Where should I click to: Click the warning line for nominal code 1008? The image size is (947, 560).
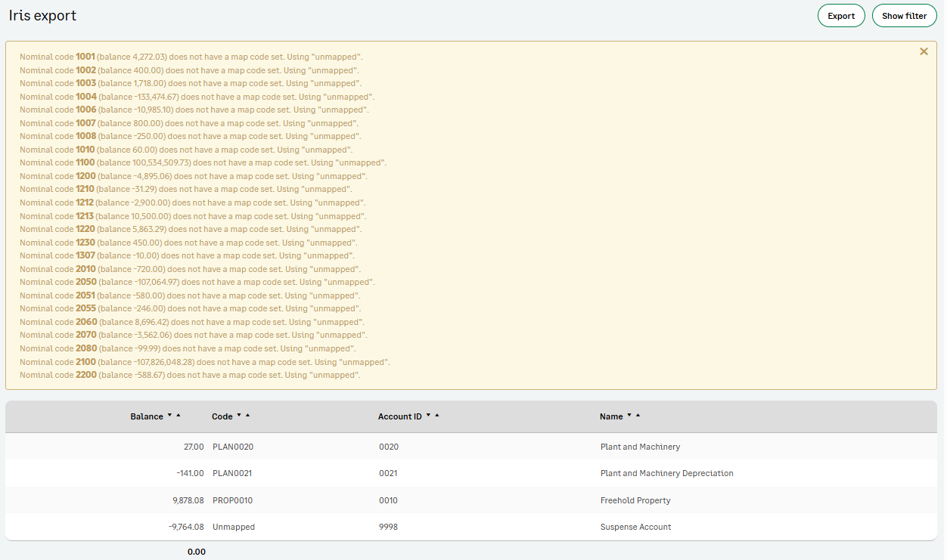pyautogui.click(x=191, y=136)
